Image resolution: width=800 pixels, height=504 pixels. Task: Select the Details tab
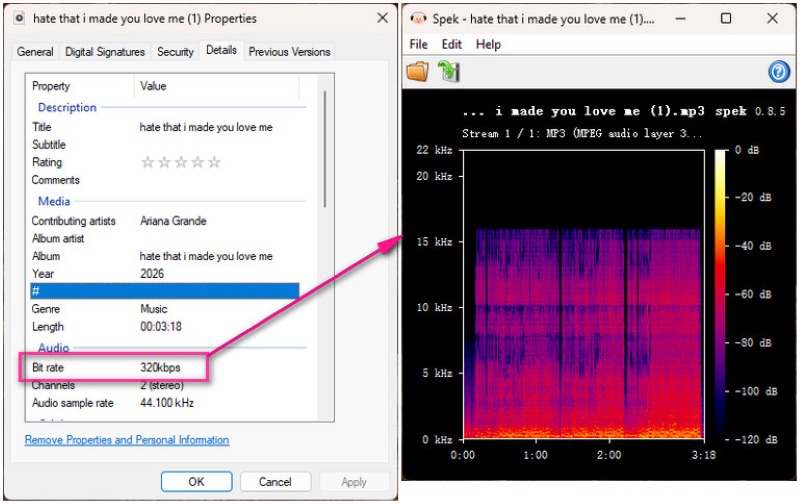coord(221,50)
